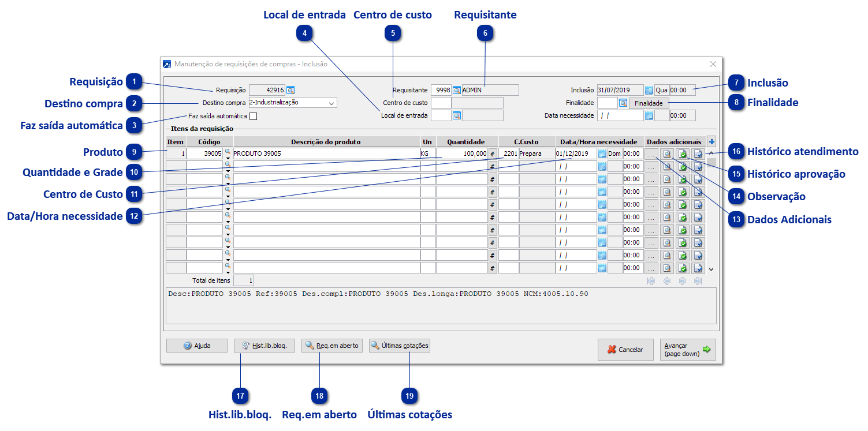Open the Data necessidade calendar in header
The image size is (868, 431).
pos(649,115)
